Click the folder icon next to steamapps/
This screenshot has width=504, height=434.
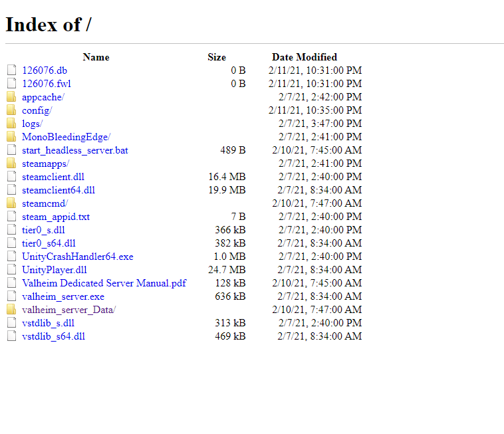click(11, 163)
